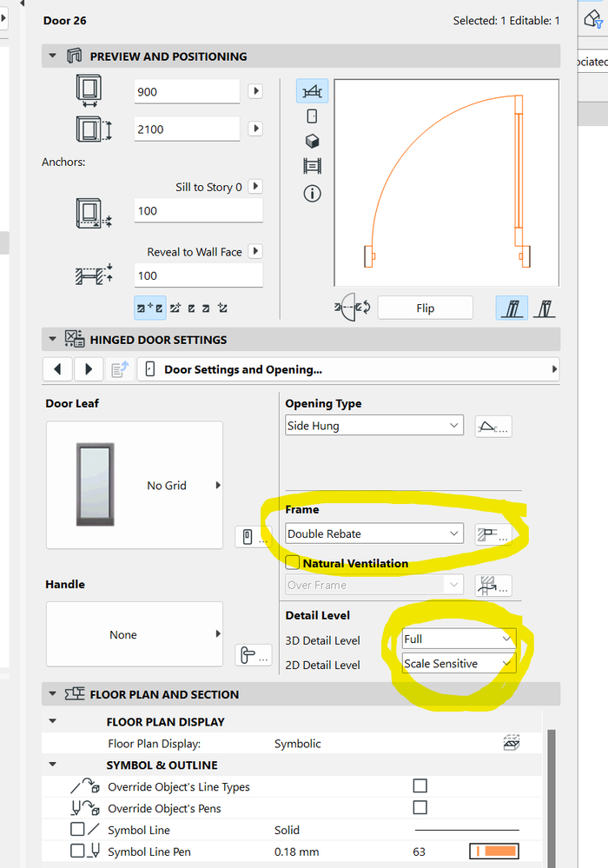Click the reveal depth icon beside its 100 field
The width and height of the screenshot is (608, 868).
94,275
